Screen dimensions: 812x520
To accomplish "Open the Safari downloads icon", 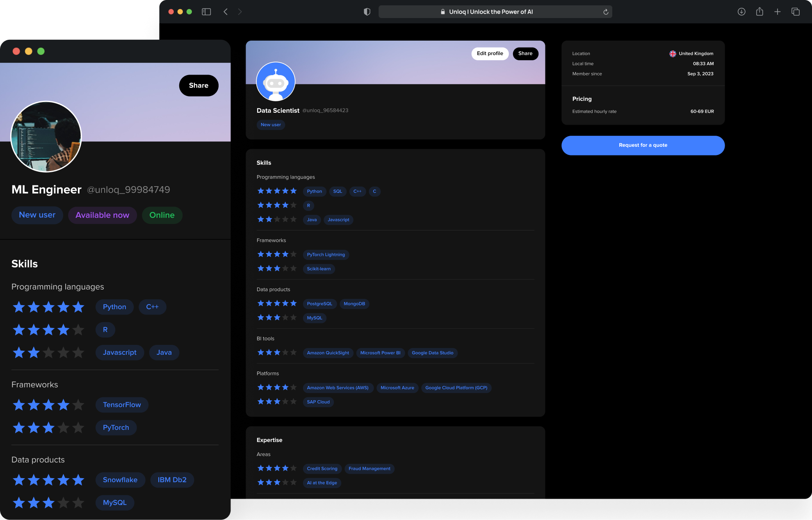I will click(x=741, y=12).
